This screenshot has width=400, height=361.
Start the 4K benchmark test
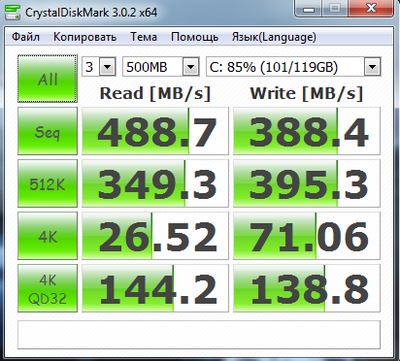47,236
